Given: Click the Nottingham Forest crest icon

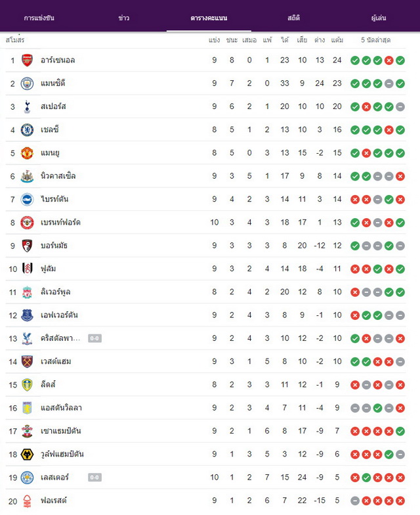Looking at the screenshot, I should tap(28, 501).
